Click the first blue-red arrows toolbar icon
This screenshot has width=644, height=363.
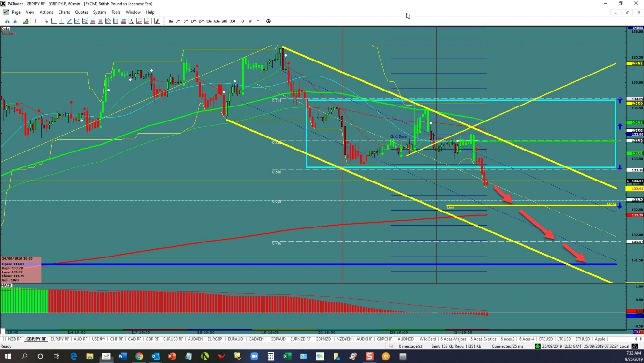click(7, 21)
